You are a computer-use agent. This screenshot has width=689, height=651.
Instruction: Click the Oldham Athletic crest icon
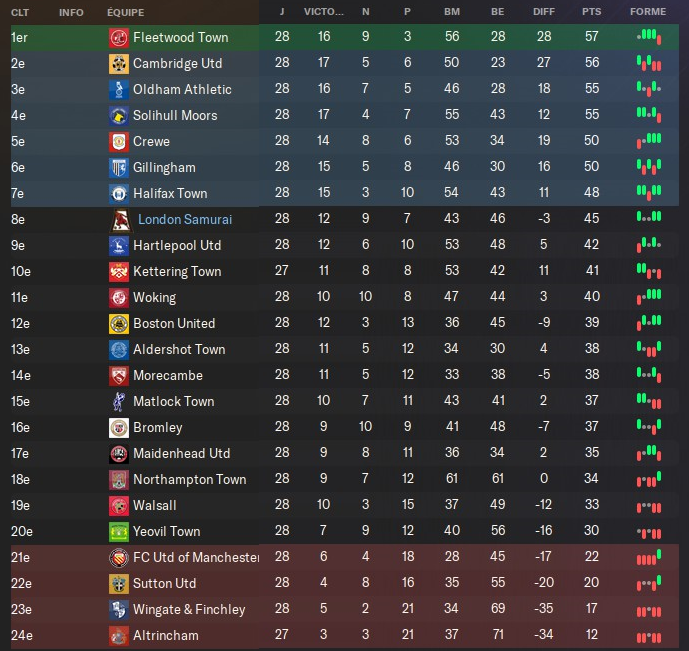(118, 89)
